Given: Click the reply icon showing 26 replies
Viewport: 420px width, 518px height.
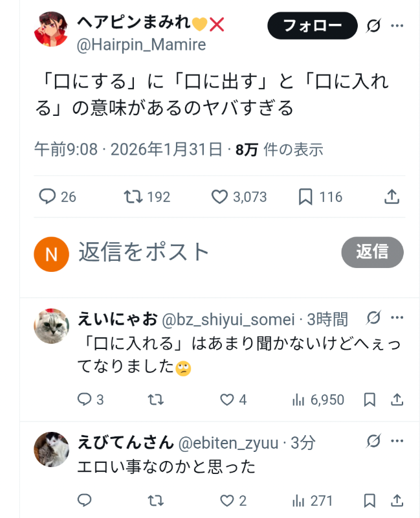Looking at the screenshot, I should tap(48, 197).
